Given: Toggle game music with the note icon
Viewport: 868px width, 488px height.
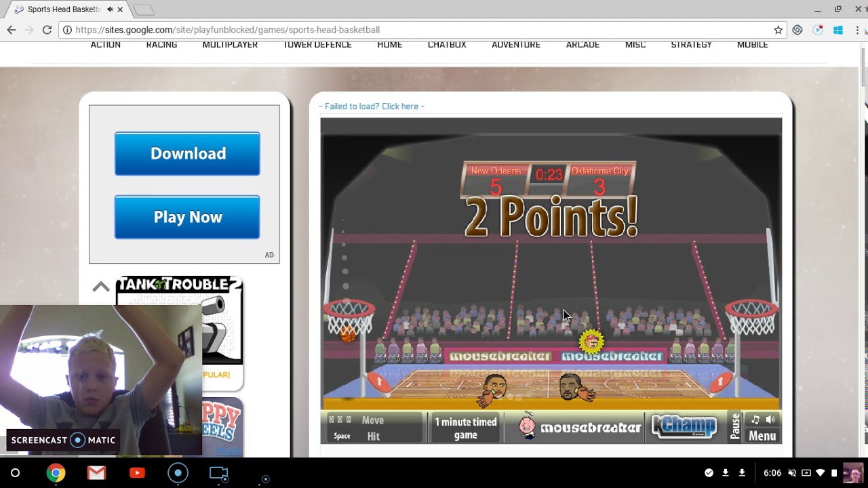Looking at the screenshot, I should click(755, 420).
